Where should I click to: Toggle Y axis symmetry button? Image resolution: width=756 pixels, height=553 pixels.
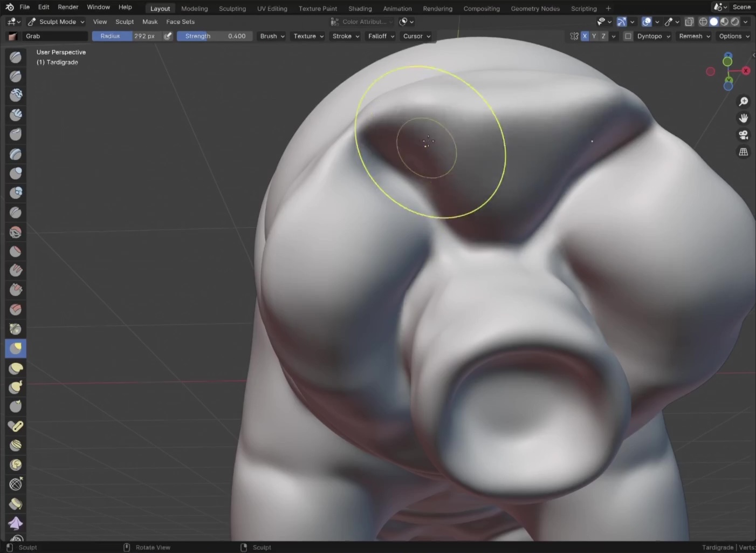point(594,36)
